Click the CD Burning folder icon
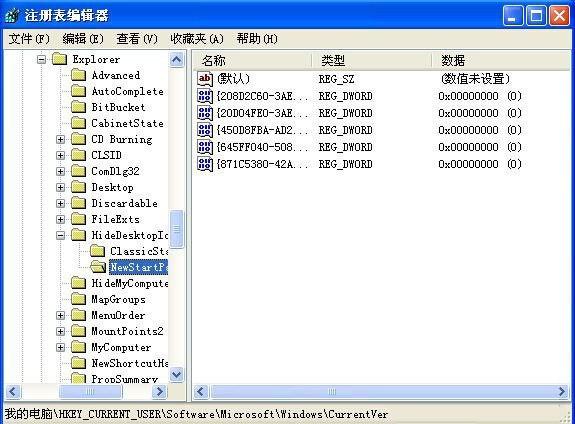This screenshot has height=424, width=575. point(78,139)
